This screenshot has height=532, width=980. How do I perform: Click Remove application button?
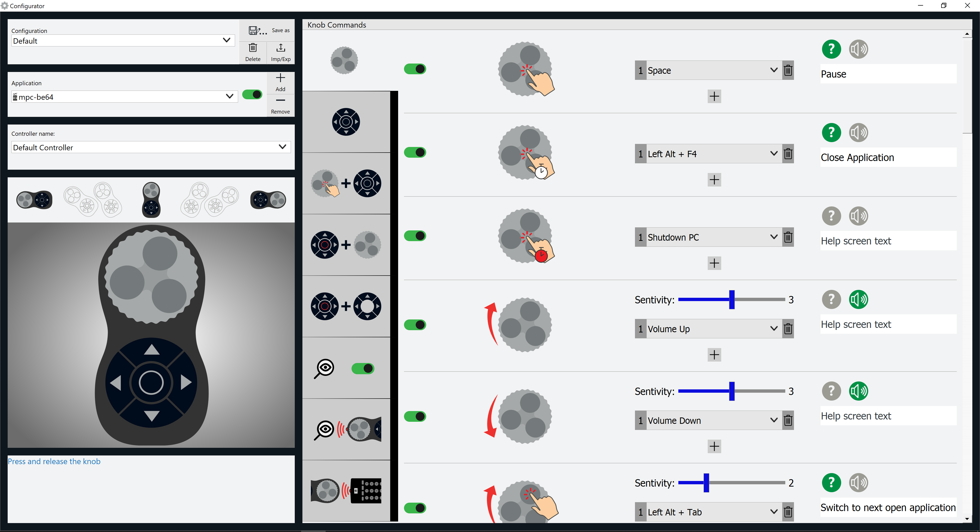(x=280, y=105)
